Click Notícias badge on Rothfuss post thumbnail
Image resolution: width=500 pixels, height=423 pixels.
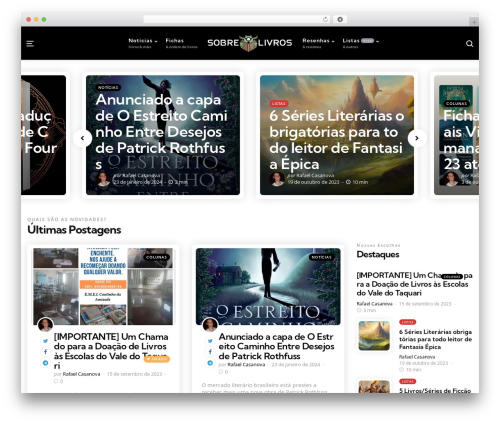tap(321, 257)
